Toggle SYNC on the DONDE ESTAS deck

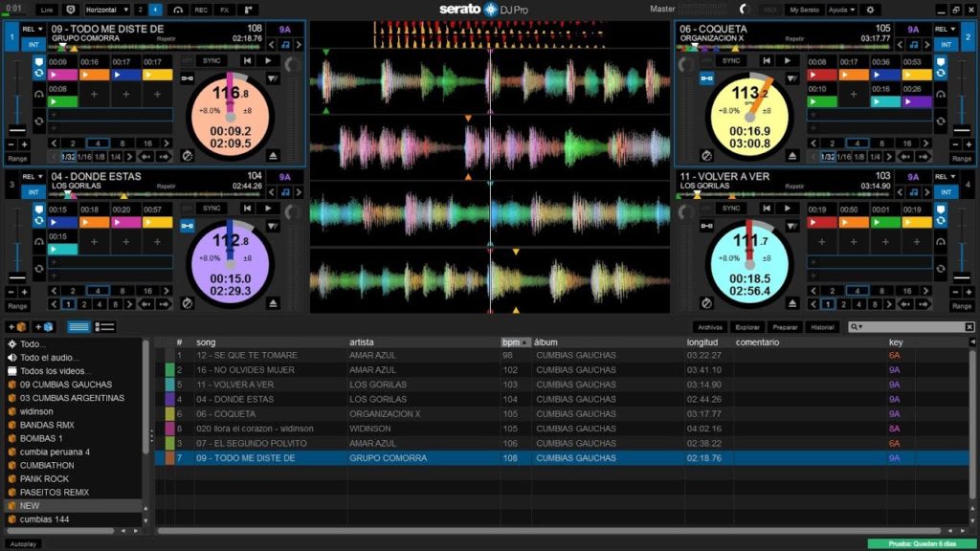pos(211,209)
